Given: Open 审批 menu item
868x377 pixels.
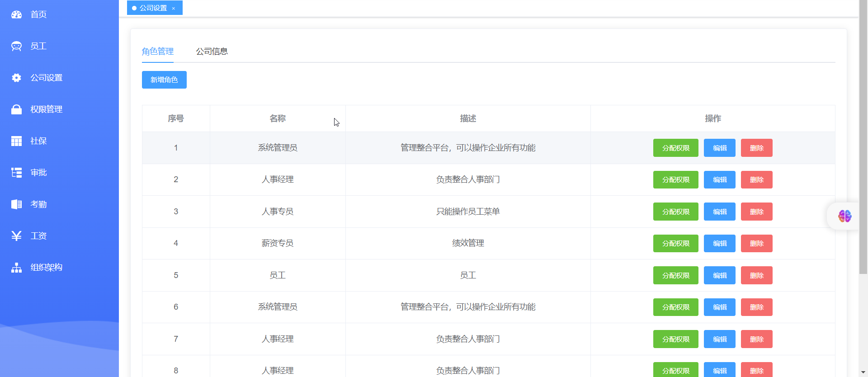Looking at the screenshot, I should (38, 173).
